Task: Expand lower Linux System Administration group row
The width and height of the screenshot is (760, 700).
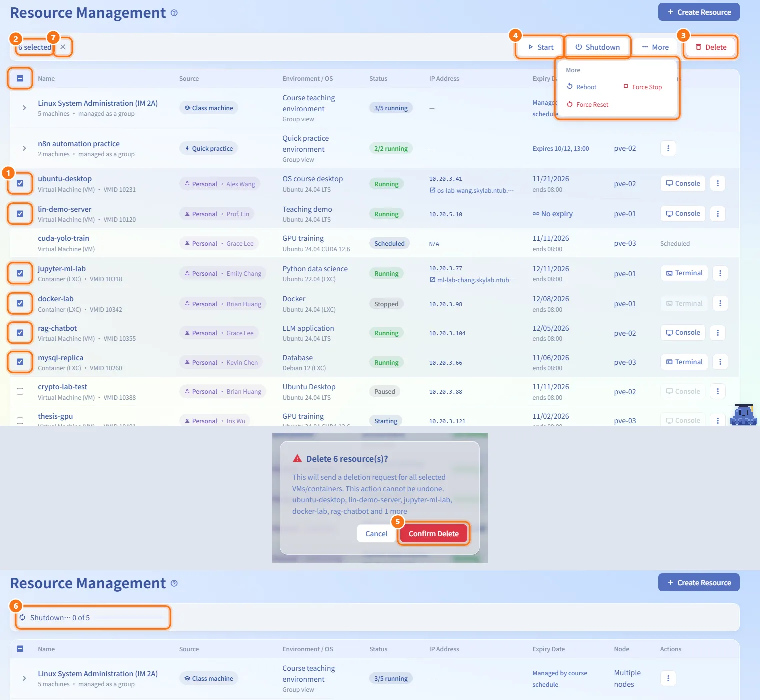Action: pyautogui.click(x=24, y=678)
